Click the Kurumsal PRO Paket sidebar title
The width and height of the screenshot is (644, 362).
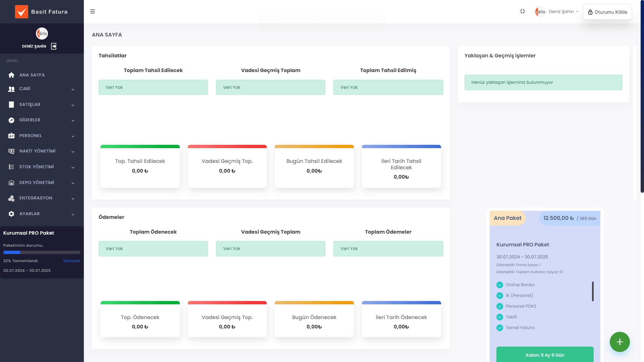[x=29, y=233]
